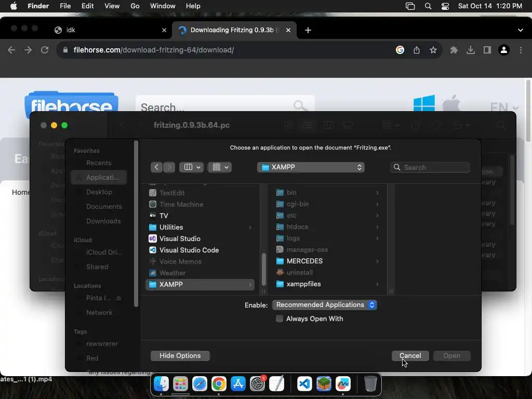Click the Hide Options button
The image size is (532, 399).
click(x=180, y=355)
